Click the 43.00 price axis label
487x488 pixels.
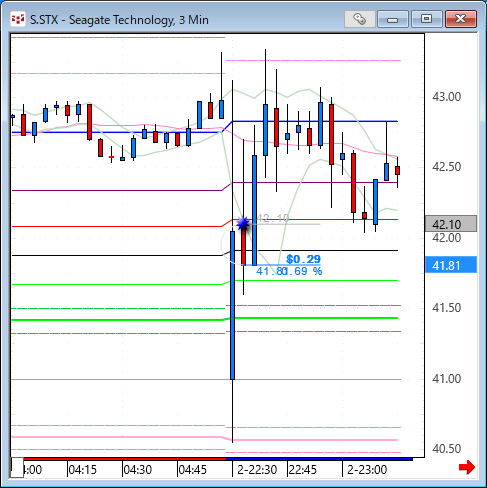pyautogui.click(x=446, y=97)
